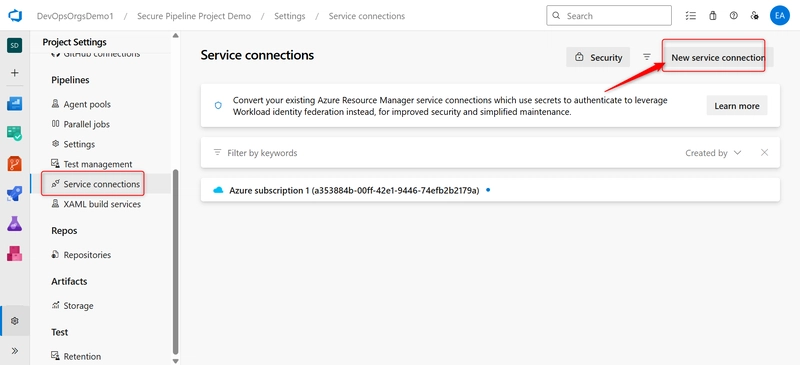Viewport: 800px width, 365px height.
Task: Go to Settings breadcrumb
Action: [290, 16]
